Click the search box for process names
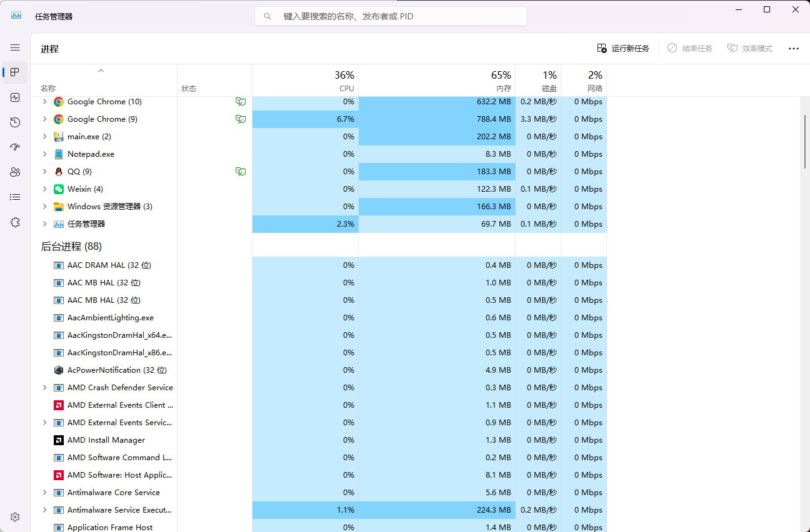This screenshot has width=810, height=532. point(391,16)
